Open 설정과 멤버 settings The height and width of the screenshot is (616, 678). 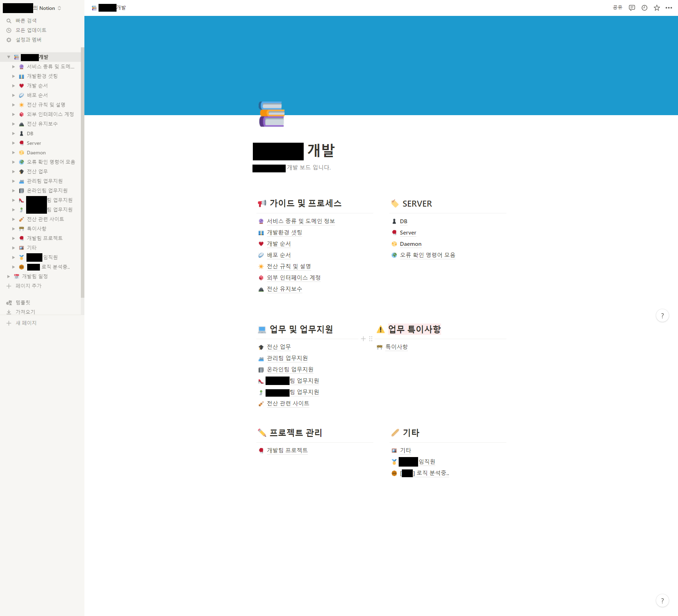tap(28, 40)
